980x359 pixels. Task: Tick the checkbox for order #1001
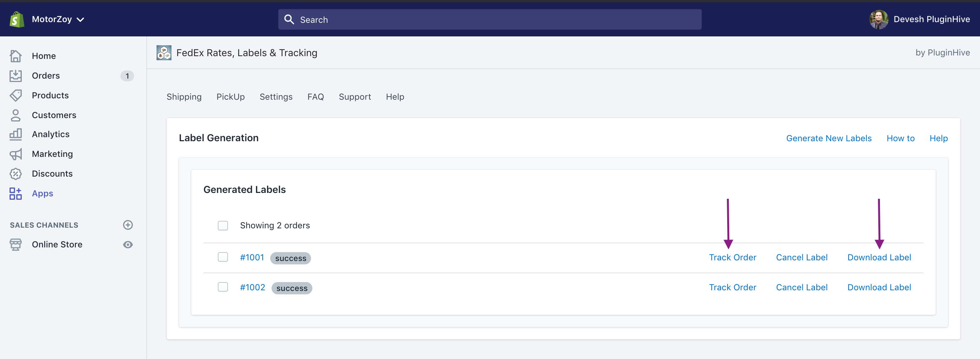click(223, 257)
